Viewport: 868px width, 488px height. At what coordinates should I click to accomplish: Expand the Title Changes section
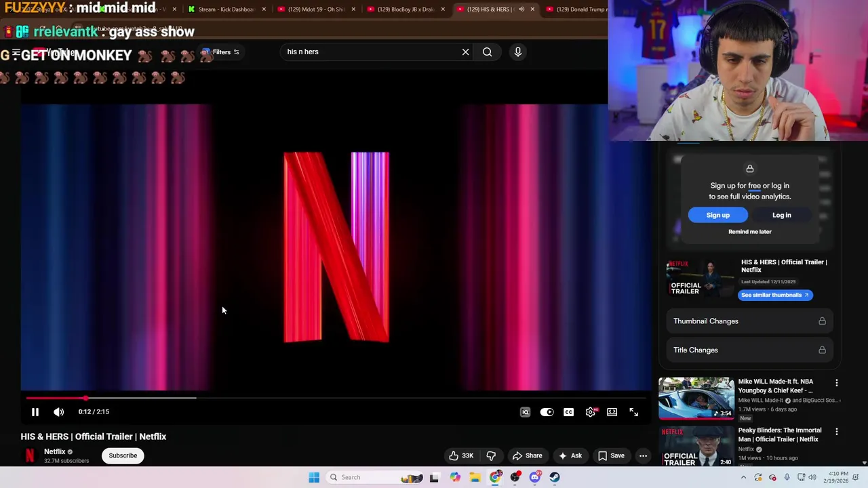tap(749, 350)
